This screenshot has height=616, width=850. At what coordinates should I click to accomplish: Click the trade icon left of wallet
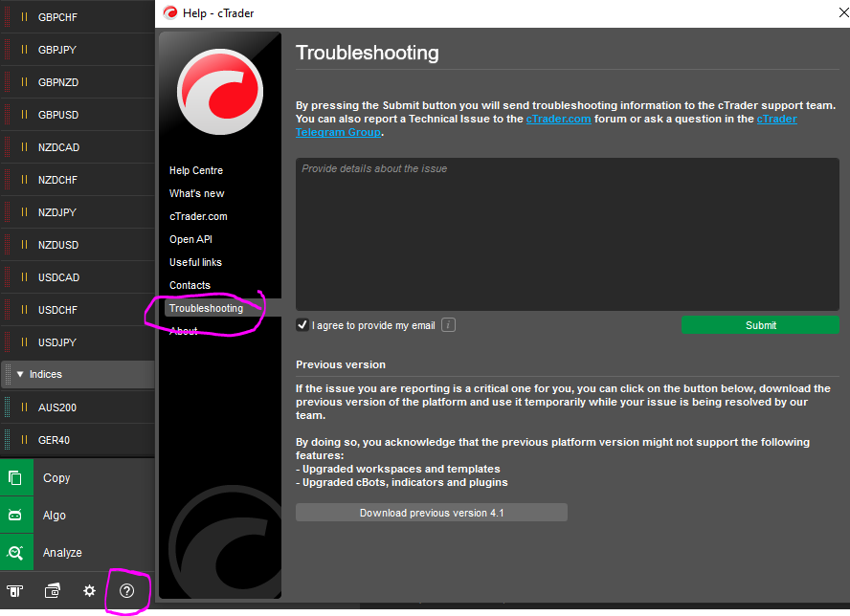click(14, 591)
